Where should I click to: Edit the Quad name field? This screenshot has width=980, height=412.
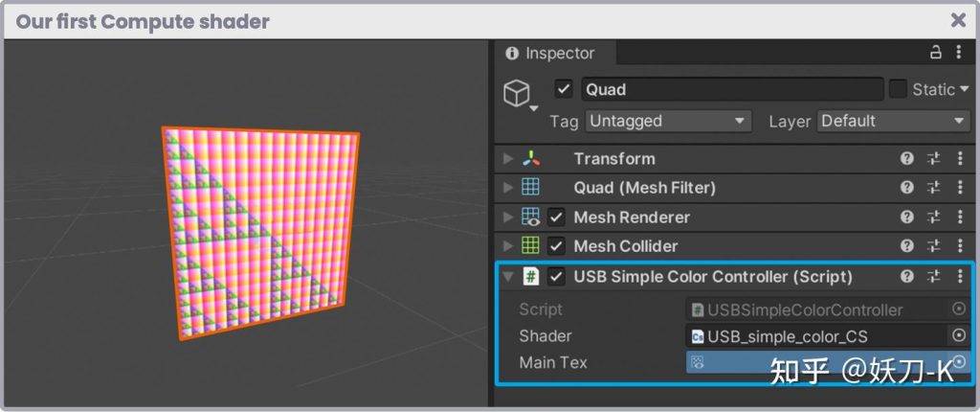[x=732, y=89]
